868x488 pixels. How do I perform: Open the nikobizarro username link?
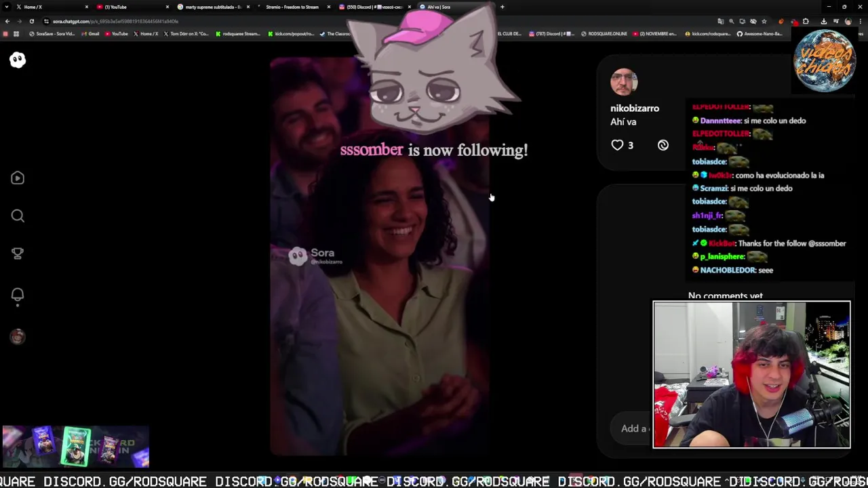(635, 108)
